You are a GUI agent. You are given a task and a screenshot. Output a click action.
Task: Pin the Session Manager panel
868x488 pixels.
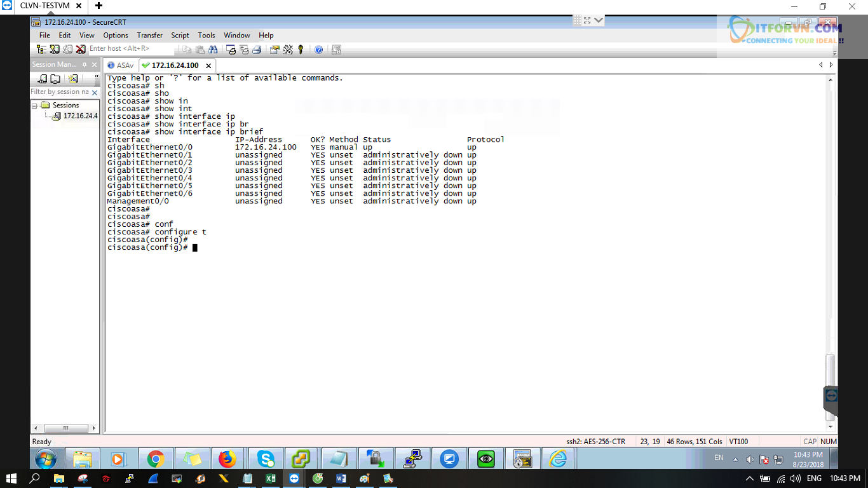click(85, 65)
